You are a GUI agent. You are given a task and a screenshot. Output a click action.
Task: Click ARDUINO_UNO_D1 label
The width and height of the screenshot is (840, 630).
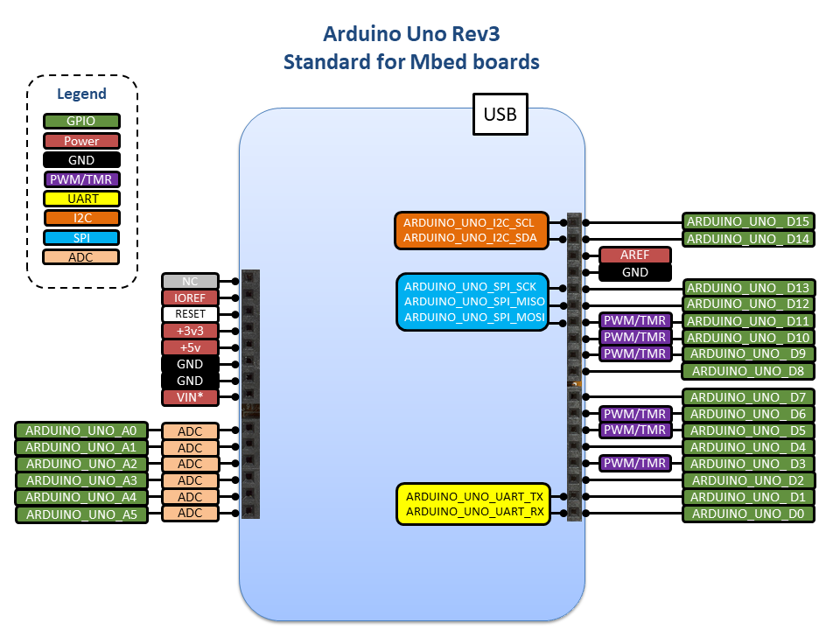(748, 497)
